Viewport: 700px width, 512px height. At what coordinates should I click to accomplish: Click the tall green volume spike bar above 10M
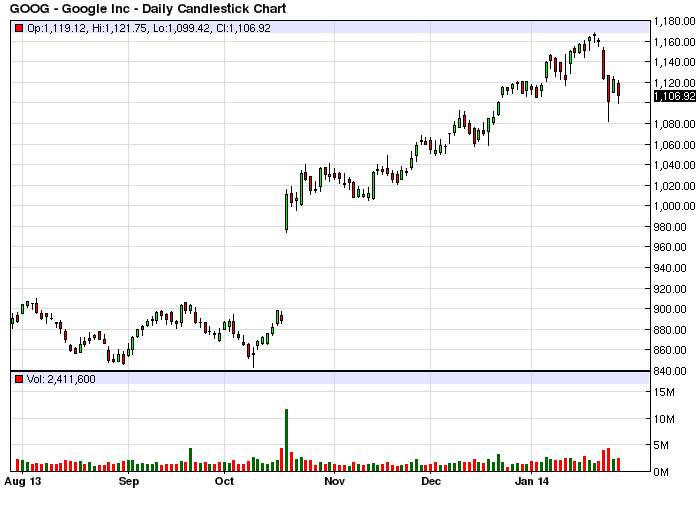click(x=287, y=440)
